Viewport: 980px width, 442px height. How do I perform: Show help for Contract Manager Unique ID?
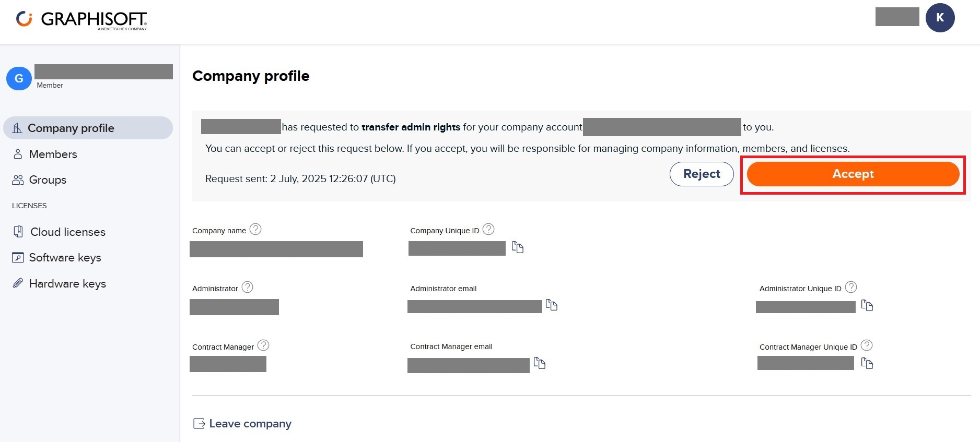click(867, 345)
